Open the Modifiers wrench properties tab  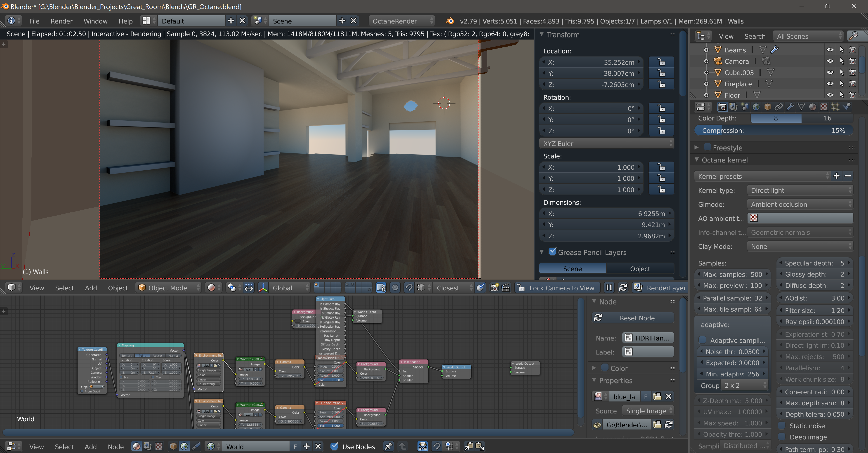point(790,107)
